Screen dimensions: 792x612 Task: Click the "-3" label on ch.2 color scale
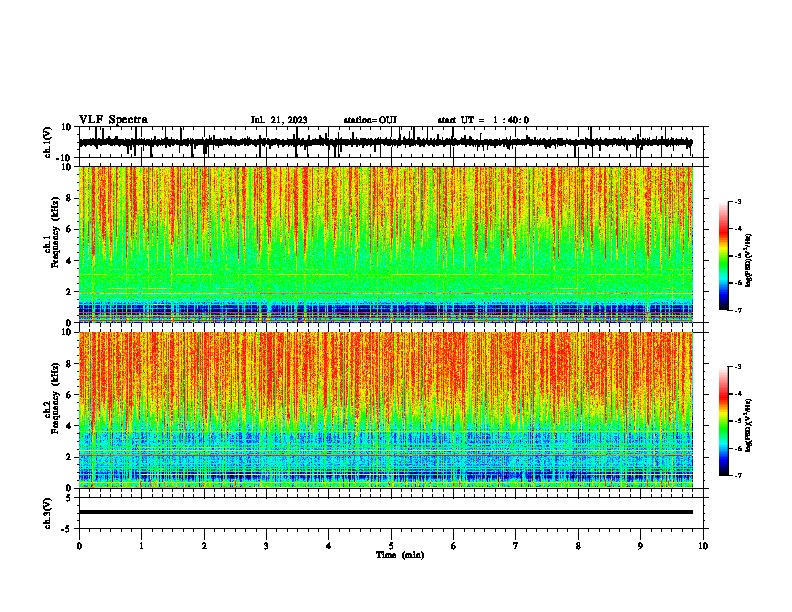tap(737, 367)
